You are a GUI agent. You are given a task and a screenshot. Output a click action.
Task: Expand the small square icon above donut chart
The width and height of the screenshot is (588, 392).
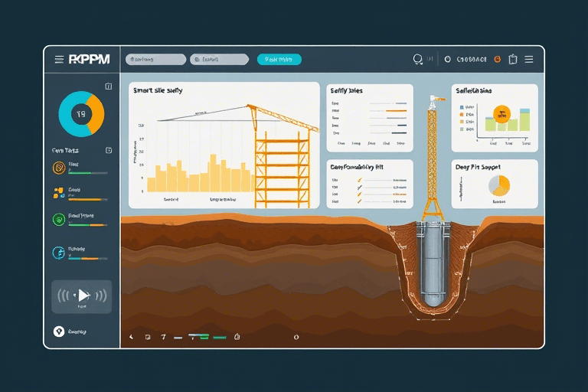tap(108, 86)
